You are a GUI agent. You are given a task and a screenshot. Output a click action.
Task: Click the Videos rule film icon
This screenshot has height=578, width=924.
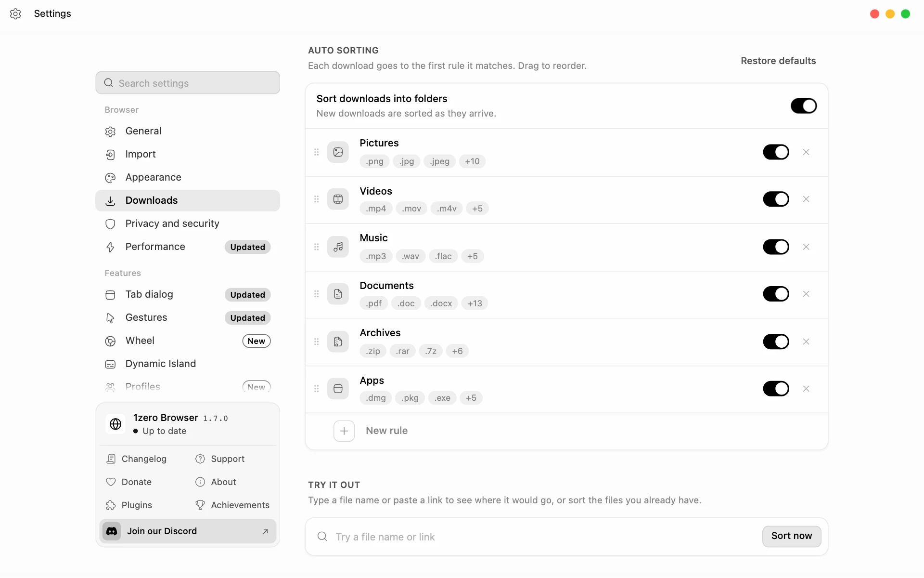tap(338, 199)
